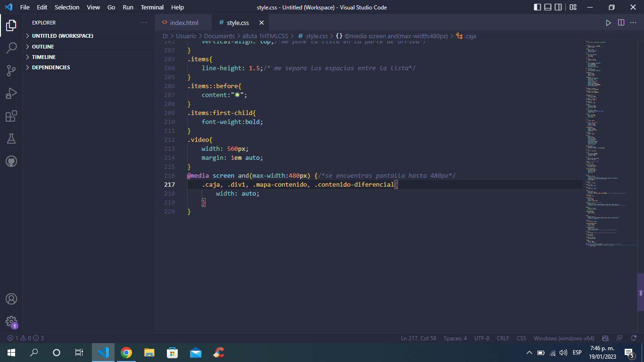Click the .caja breadcrumb
Screen dimensions: 644x362
466,36
